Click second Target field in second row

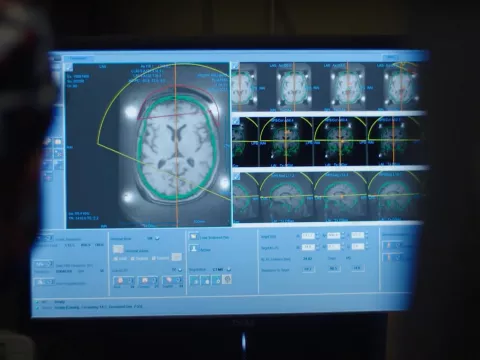point(334,247)
